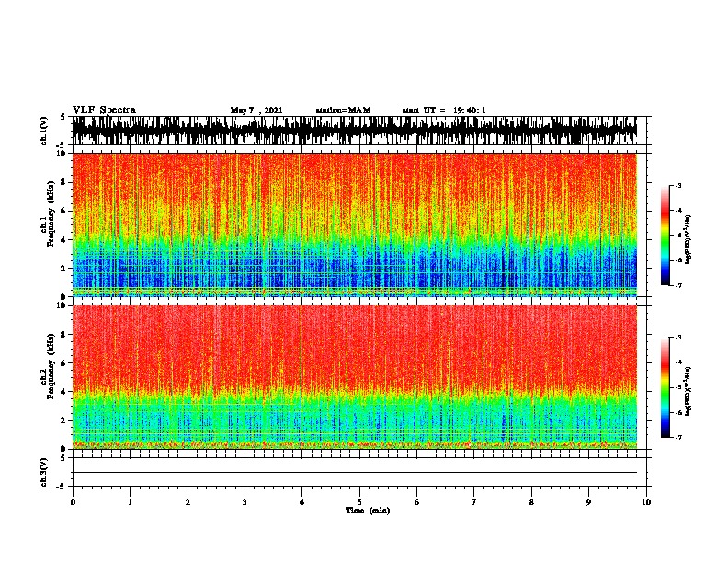Click the "Time (min)" axis label
Viewport: 728px width, 563px height.
pyautogui.click(x=368, y=511)
